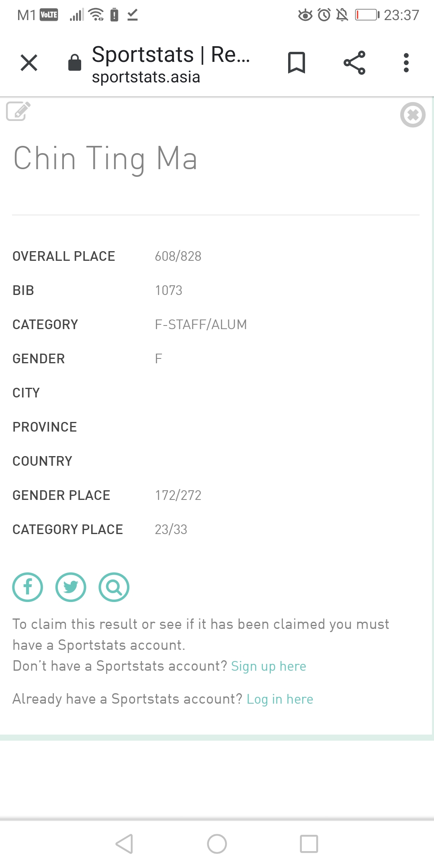Tap the Chin Ting Ma name heading

point(105,159)
